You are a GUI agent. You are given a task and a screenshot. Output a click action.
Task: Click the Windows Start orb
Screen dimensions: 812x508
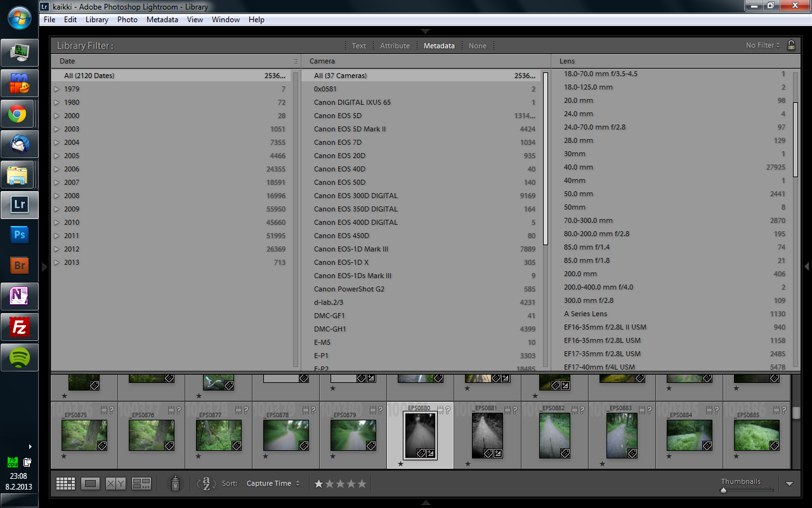click(x=19, y=18)
